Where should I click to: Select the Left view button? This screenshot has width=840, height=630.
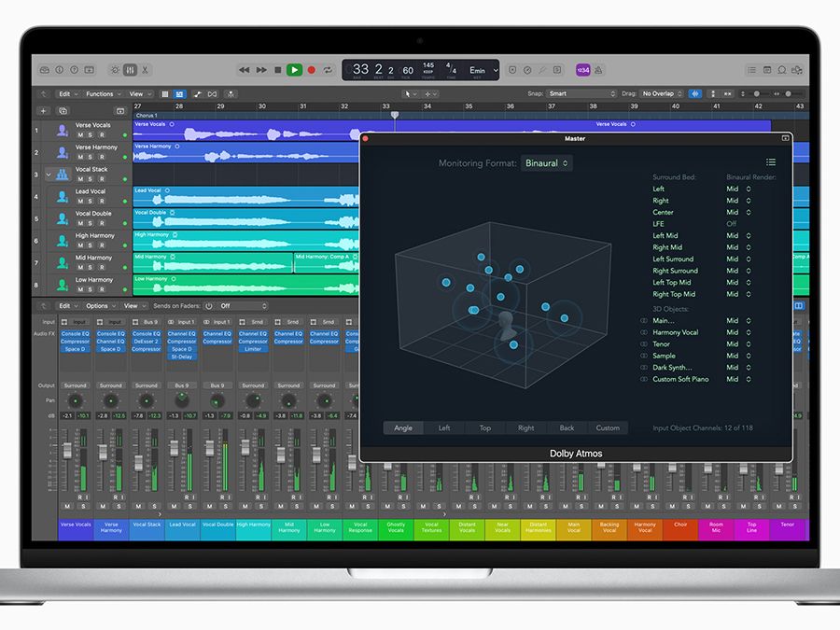pyautogui.click(x=444, y=428)
